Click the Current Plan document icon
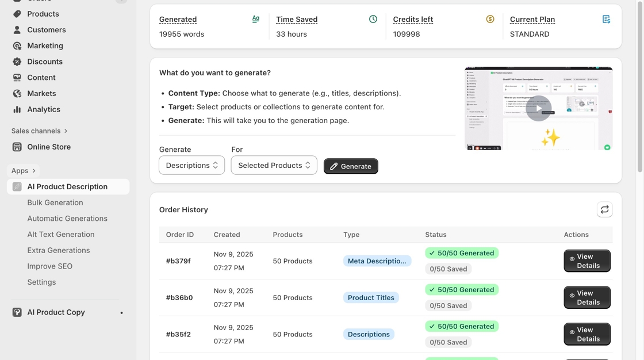644x360 pixels. click(x=606, y=19)
